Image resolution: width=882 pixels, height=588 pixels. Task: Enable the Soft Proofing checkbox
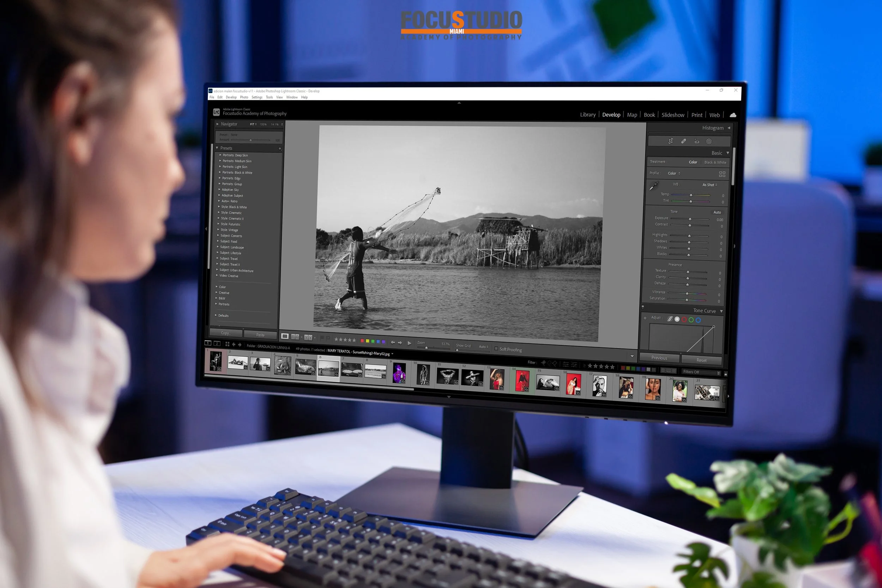496,348
